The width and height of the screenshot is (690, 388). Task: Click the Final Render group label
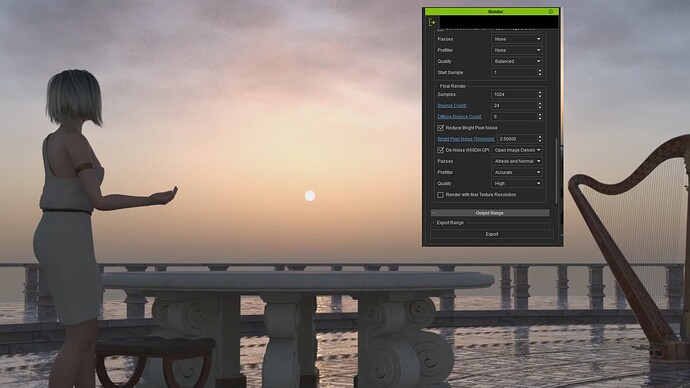click(x=453, y=86)
